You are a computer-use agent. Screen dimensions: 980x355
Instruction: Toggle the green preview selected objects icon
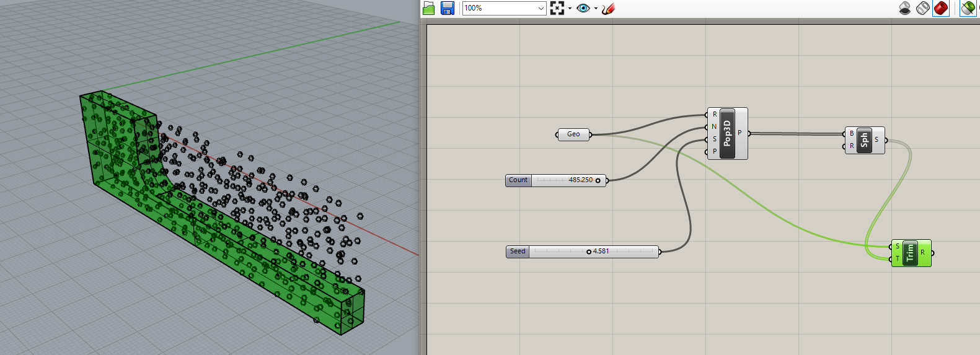(x=968, y=8)
